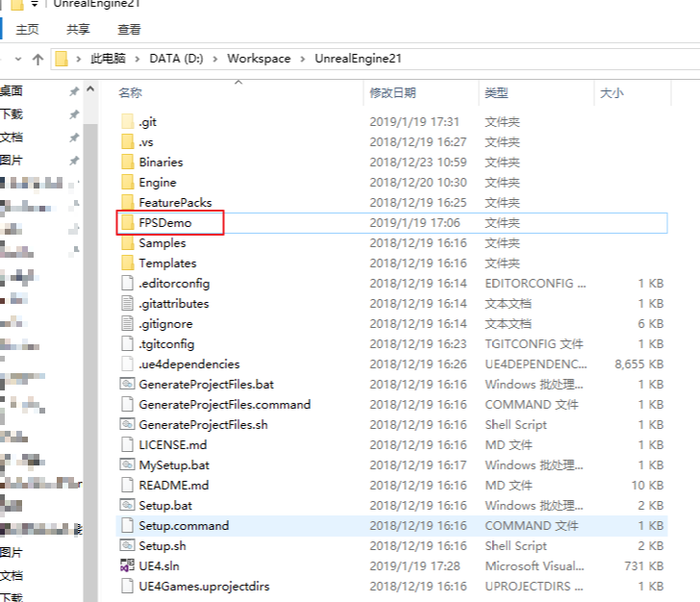Click date 2019/1/19 17:31 for .git
The image size is (700, 602).
(x=414, y=121)
